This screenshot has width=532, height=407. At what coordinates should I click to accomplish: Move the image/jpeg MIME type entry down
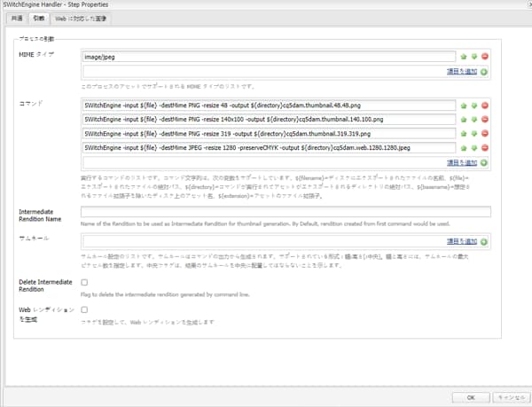click(x=474, y=57)
